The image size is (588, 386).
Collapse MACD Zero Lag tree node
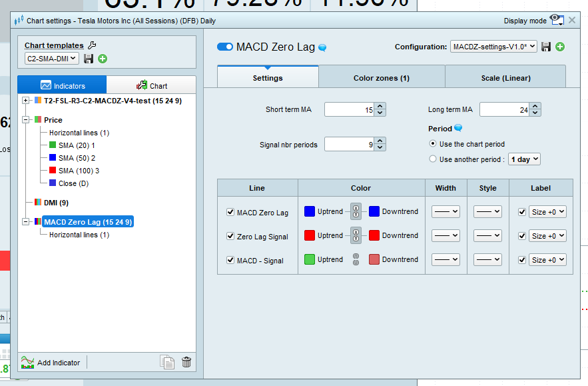(25, 221)
